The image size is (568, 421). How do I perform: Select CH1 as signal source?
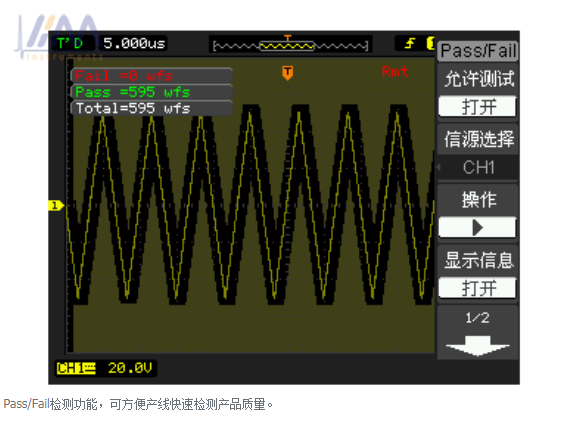[478, 167]
